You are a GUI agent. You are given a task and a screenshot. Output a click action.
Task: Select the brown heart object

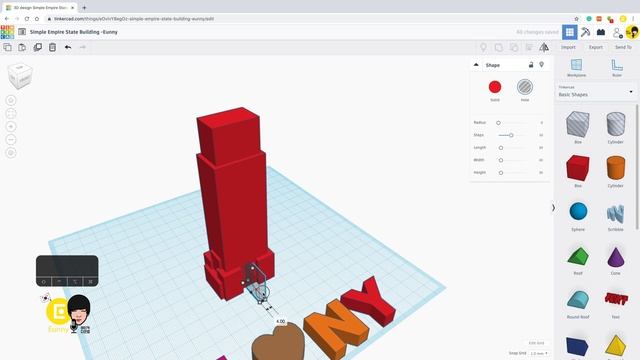[x=278, y=342]
